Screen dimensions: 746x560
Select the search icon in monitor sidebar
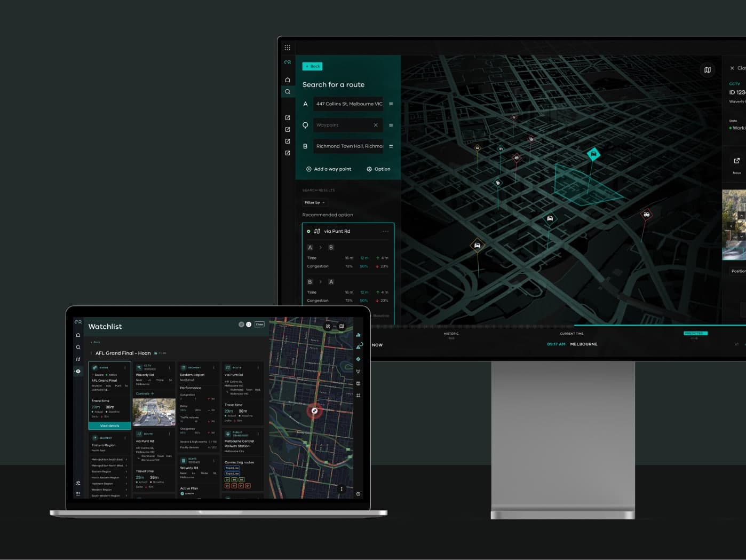(x=288, y=92)
